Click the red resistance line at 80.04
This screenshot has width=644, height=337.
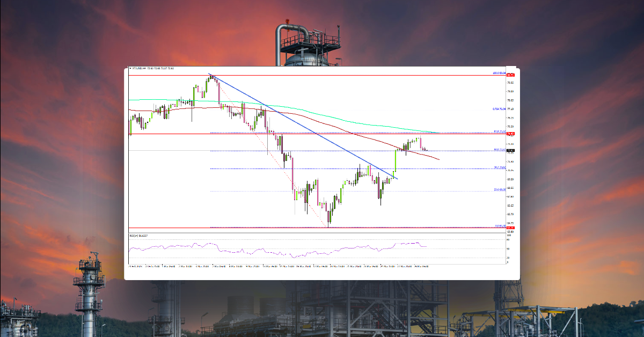tap(322, 76)
